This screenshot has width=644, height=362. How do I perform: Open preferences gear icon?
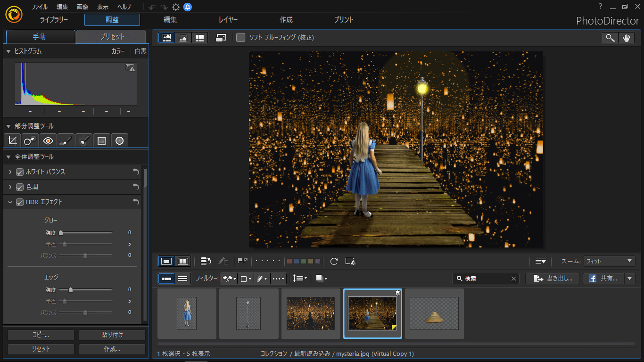[176, 7]
